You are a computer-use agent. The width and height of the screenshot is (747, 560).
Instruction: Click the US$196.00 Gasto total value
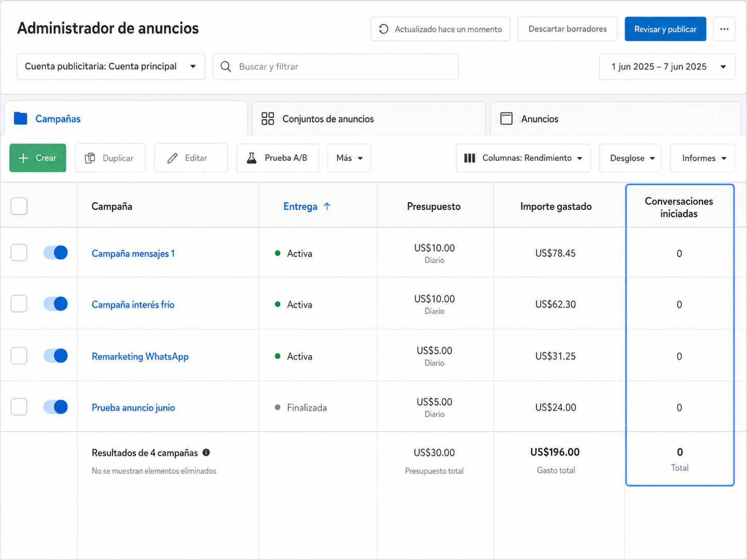(x=555, y=452)
